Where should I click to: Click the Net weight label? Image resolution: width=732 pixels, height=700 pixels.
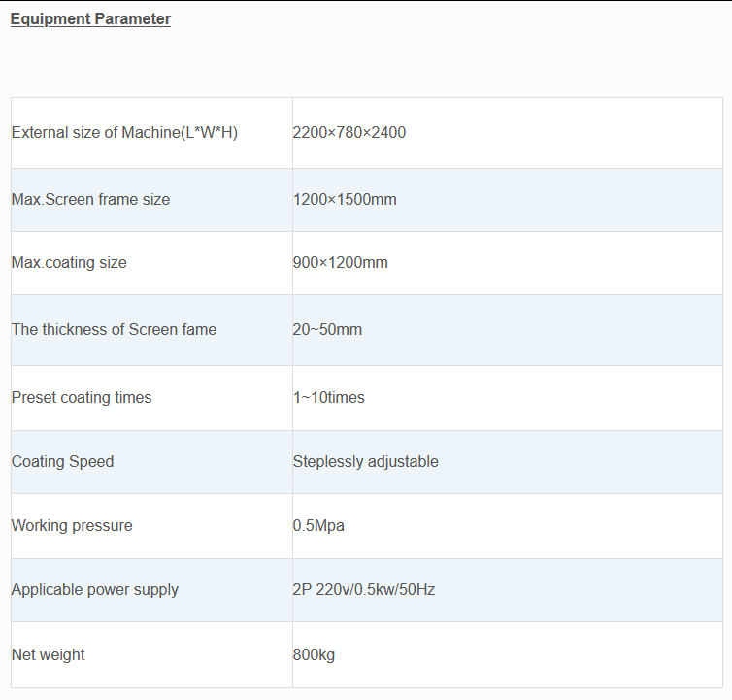point(49,654)
